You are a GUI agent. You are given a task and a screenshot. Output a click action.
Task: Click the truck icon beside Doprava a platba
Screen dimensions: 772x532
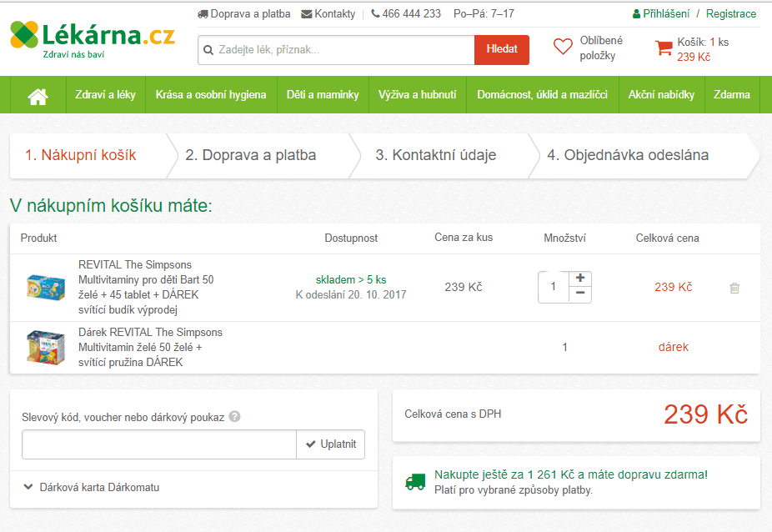(x=203, y=14)
